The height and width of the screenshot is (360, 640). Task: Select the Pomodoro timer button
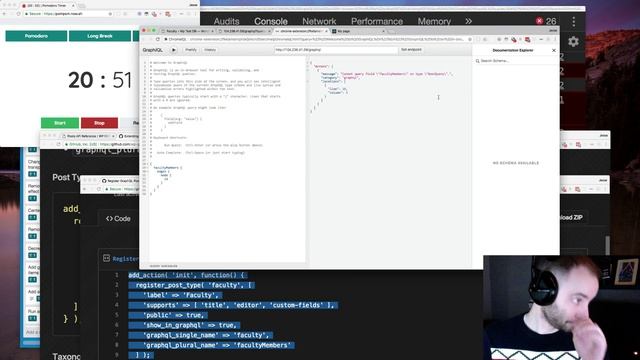click(x=36, y=36)
